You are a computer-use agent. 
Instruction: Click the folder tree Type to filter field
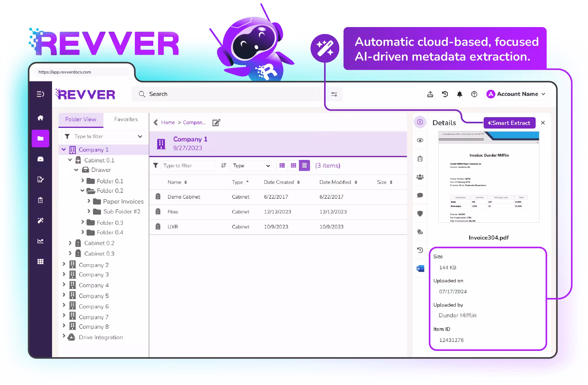103,136
